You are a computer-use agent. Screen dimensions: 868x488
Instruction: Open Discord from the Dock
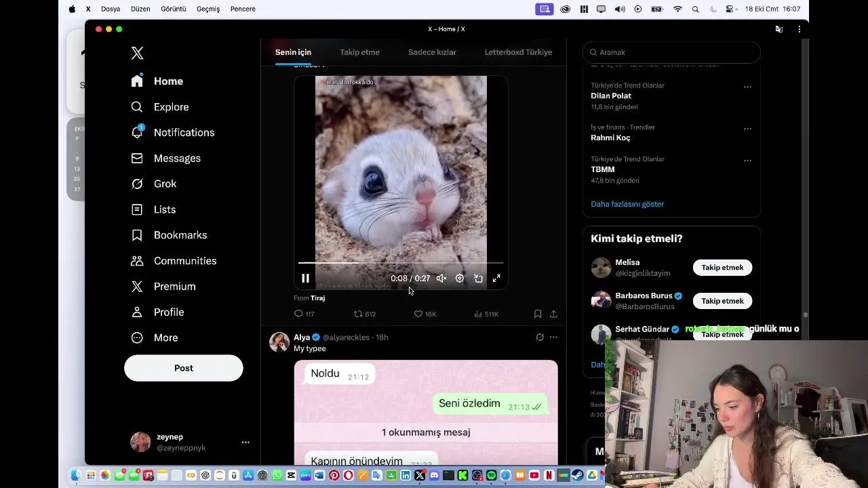434,476
